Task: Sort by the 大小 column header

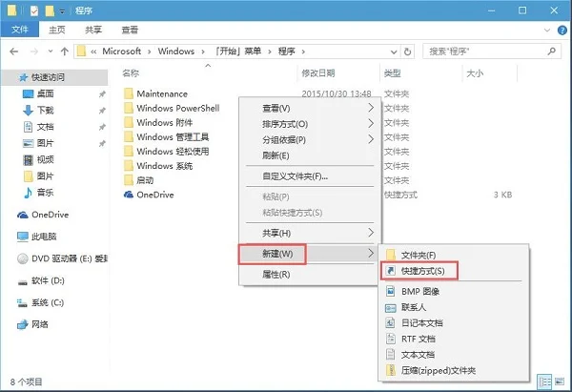Action: [475, 73]
